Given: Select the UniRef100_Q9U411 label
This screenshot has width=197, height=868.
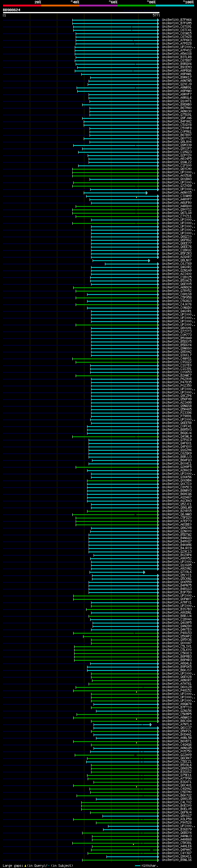Looking at the screenshot, I should tap(176, 856).
